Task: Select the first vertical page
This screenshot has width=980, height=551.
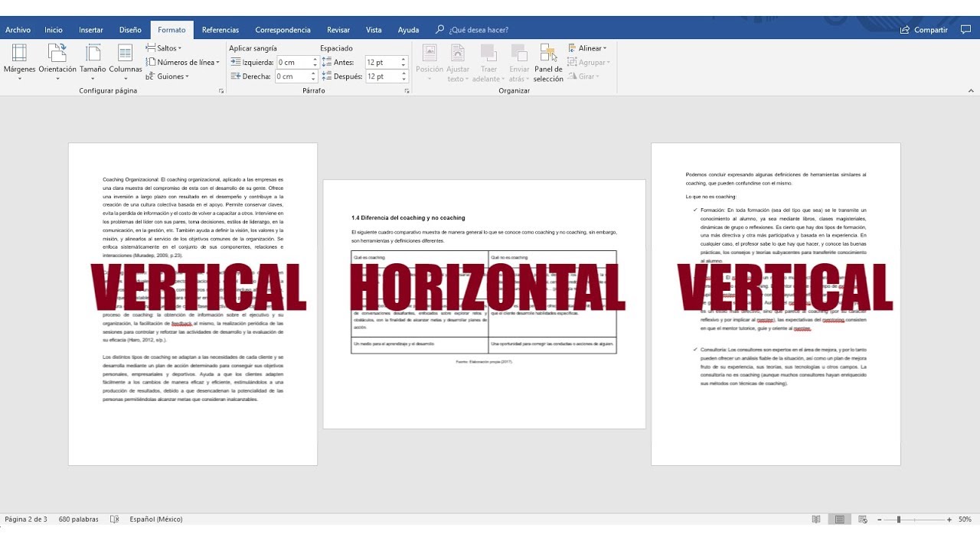Action: coord(193,304)
